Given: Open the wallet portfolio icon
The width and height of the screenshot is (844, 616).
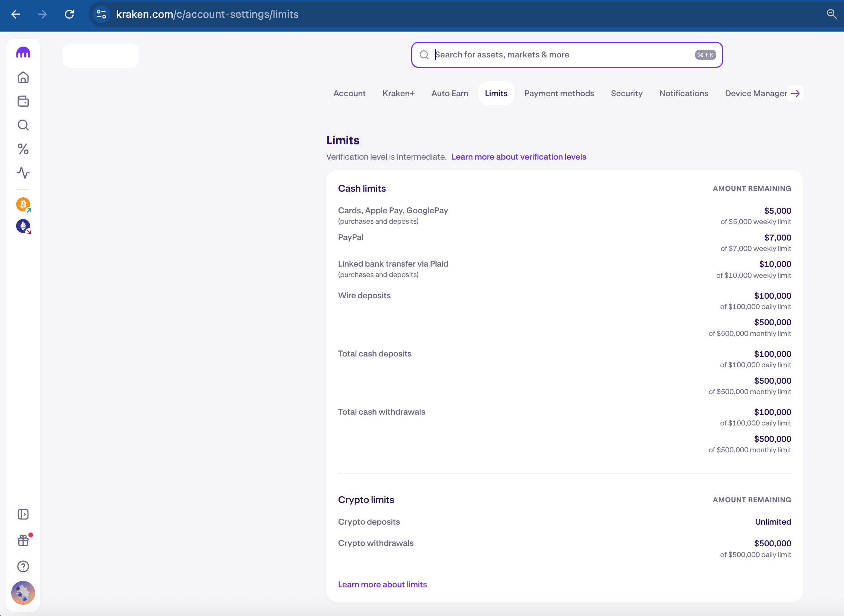Looking at the screenshot, I should tap(23, 101).
